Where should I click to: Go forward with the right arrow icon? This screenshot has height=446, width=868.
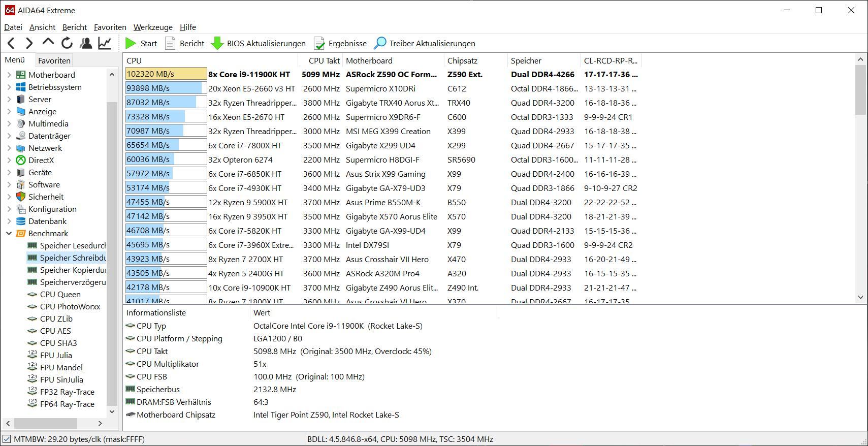click(x=29, y=43)
